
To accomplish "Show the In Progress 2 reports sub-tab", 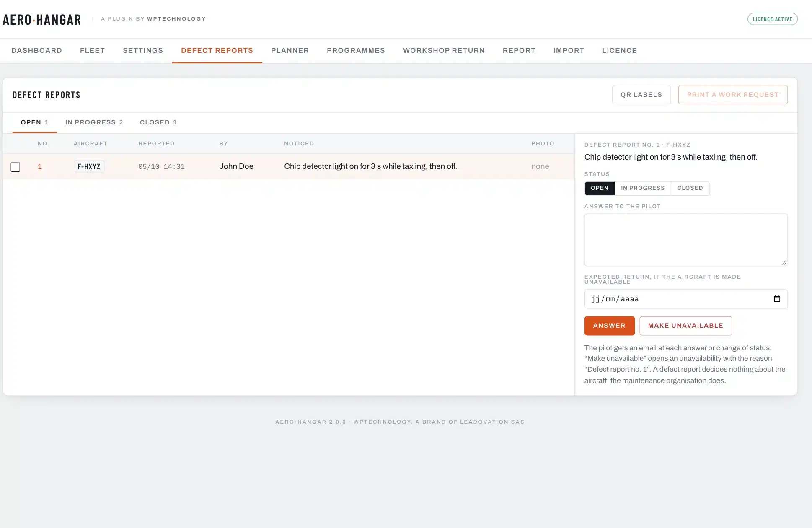I will tap(94, 122).
